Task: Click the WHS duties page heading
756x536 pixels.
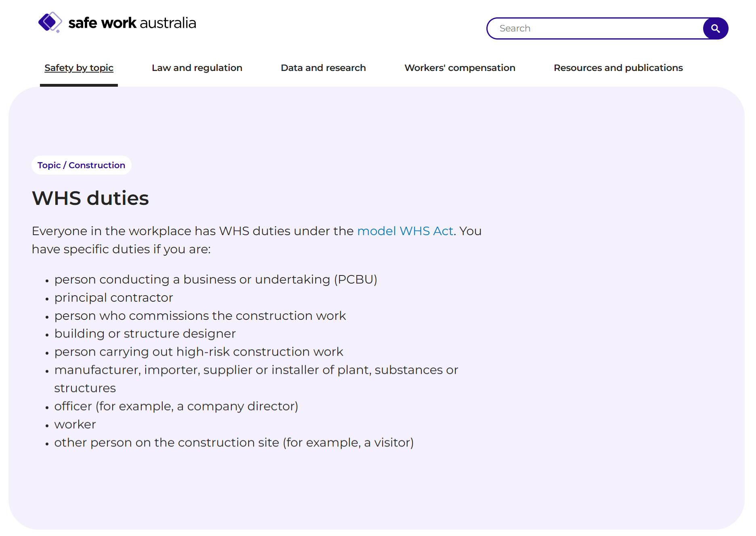Action: 90,198
